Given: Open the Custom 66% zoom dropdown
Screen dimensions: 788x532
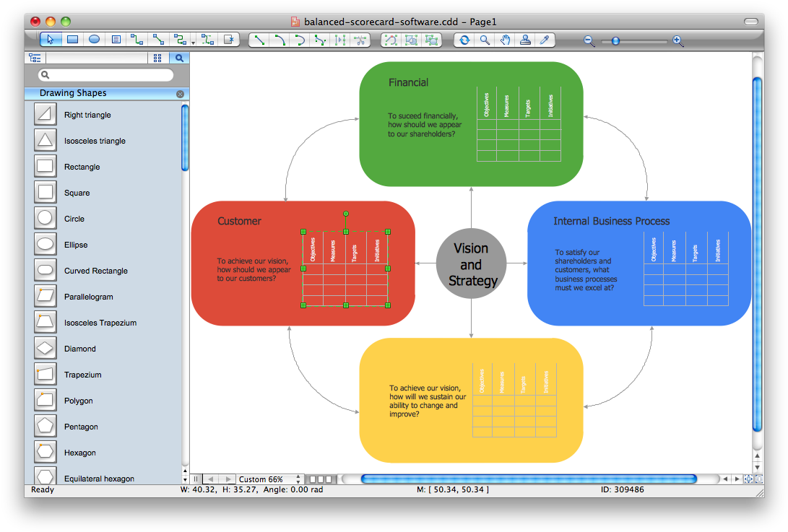Looking at the screenshot, I should pos(270,479).
